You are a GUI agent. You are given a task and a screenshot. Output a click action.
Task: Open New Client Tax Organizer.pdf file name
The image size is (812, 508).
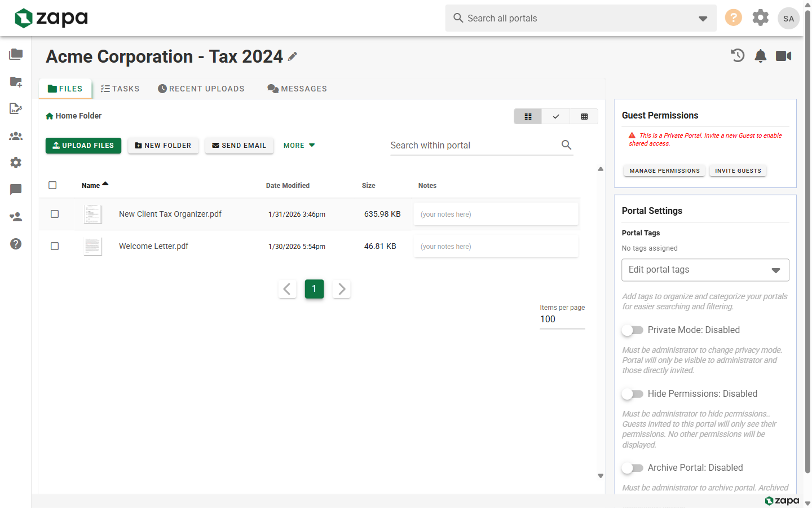pos(170,214)
